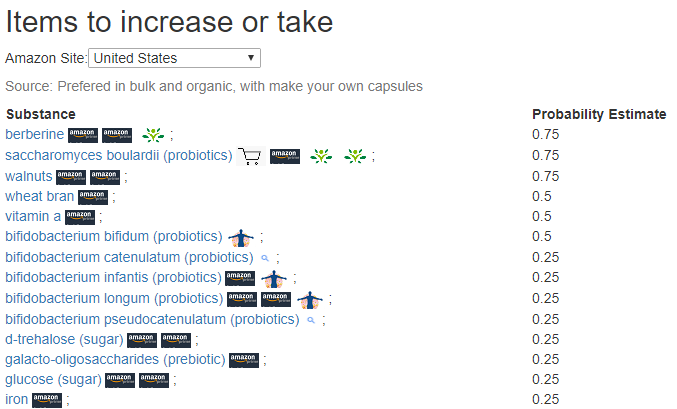Click the last green leaf icon for saccharomyces boulardii
This screenshot has height=409, width=677.
coord(355,156)
